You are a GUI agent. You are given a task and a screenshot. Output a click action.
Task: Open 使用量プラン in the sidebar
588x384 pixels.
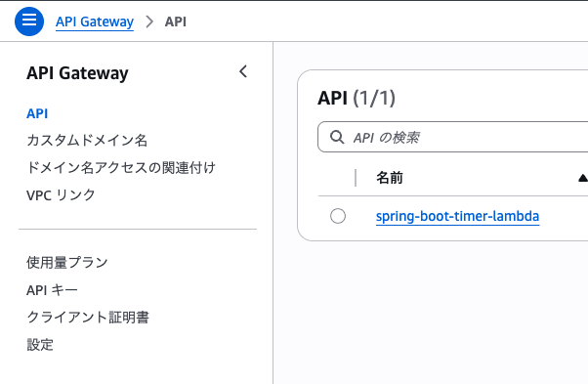tap(67, 262)
